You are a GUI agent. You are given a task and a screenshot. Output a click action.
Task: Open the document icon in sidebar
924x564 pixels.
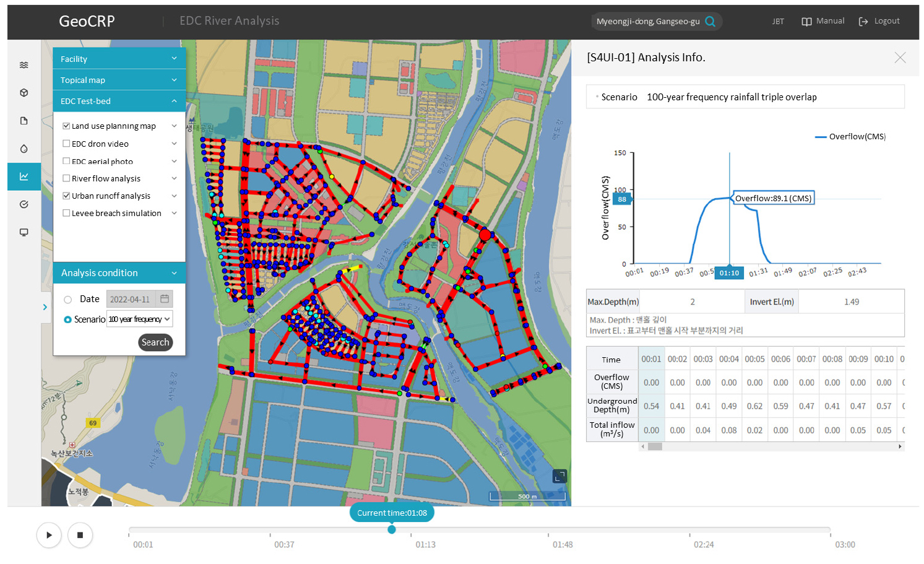click(24, 121)
